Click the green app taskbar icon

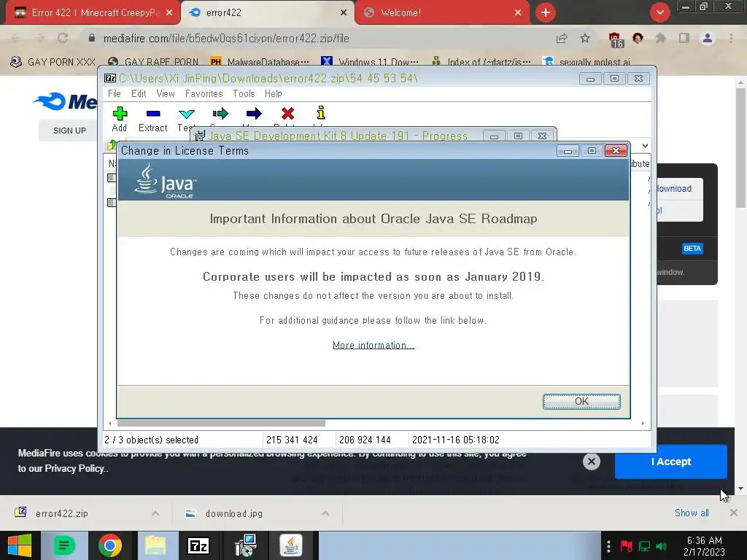pos(64,545)
